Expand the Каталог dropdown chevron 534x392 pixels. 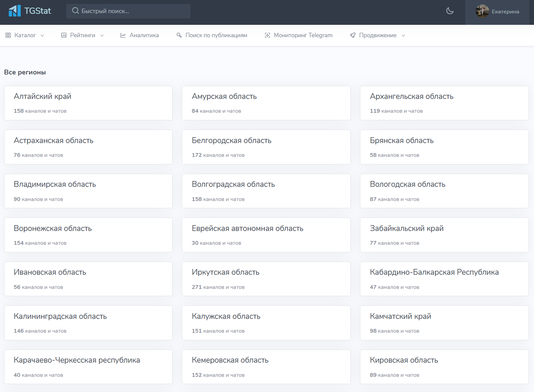[42, 36]
